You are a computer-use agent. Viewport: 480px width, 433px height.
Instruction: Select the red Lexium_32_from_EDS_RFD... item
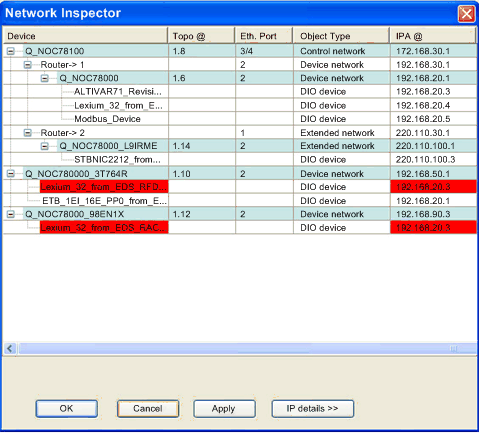coord(104,187)
